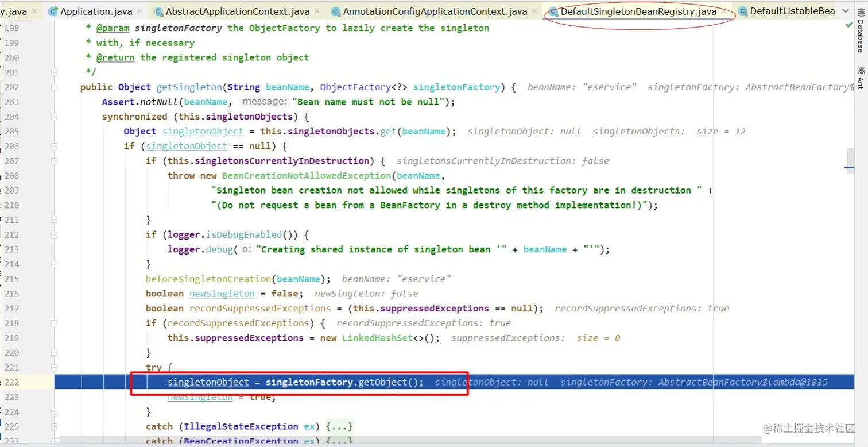Click inline hint 'singletonsCurrentlyInDestruction: false'
868x447 pixels.
click(503, 161)
